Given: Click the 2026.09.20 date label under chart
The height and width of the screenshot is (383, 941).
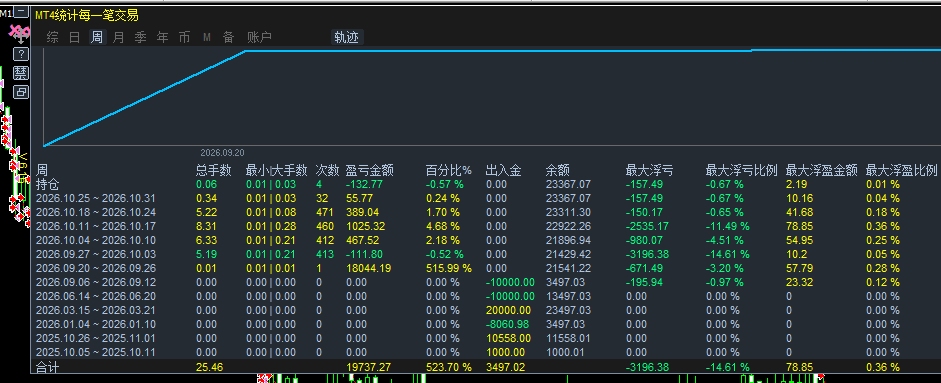Looking at the screenshot, I should coord(222,153).
